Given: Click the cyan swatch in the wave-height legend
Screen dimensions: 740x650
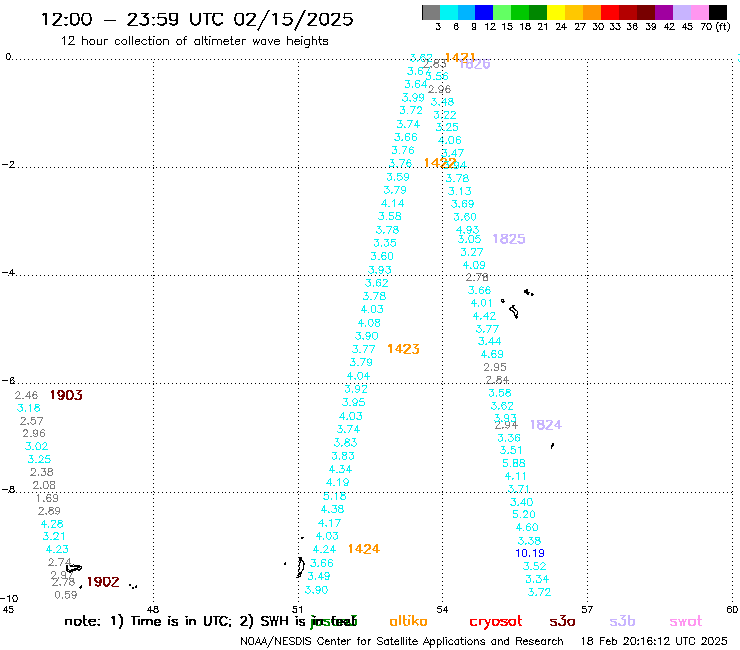Looking at the screenshot, I should (449, 12).
